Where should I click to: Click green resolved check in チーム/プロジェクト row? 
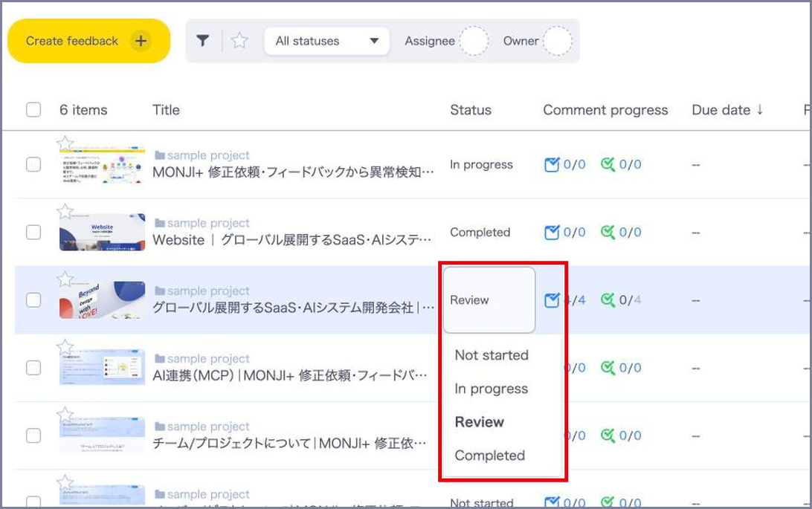[x=608, y=435]
